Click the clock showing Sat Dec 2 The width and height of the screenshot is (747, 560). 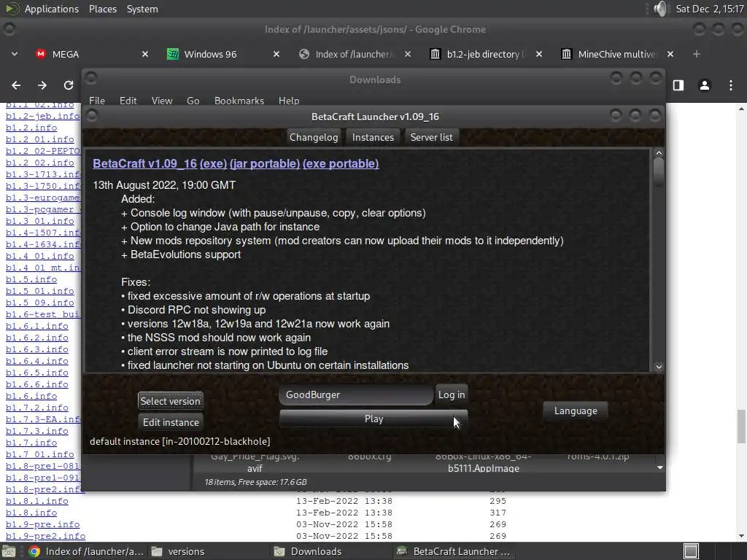click(x=709, y=9)
